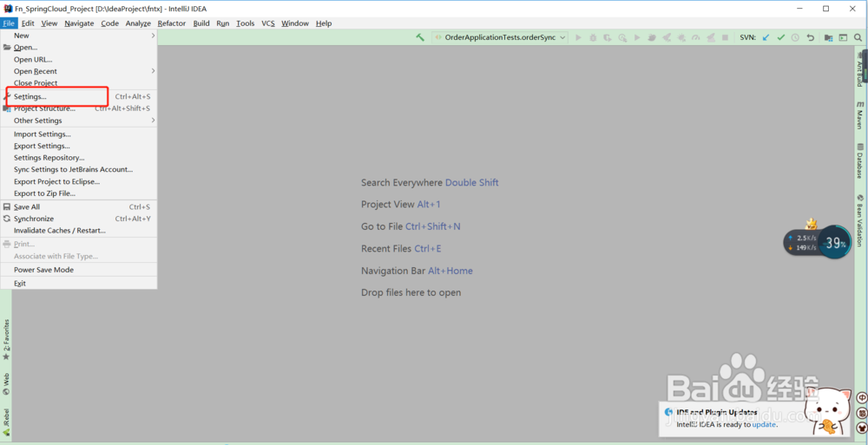Image resolution: width=868 pixels, height=445 pixels.
Task: Choose Settings... from the File menu
Action: [x=79, y=96]
